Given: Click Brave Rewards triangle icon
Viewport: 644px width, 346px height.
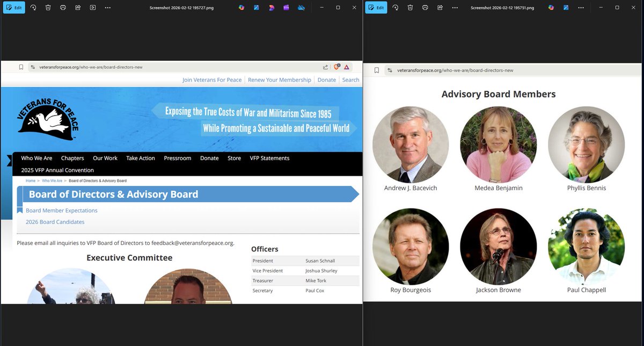Looking at the screenshot, I should click(347, 67).
